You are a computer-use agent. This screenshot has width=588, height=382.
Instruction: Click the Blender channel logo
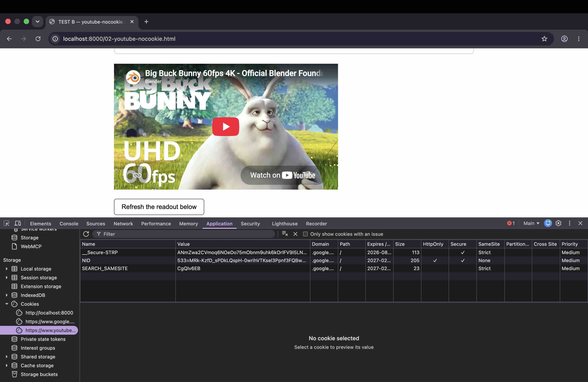(x=133, y=77)
